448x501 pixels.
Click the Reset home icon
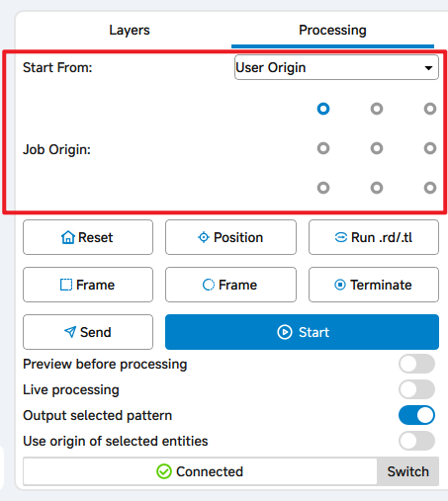pyautogui.click(x=68, y=237)
